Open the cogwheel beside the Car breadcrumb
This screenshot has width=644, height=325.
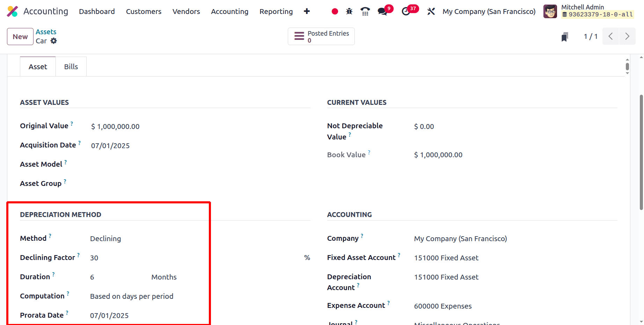54,41
